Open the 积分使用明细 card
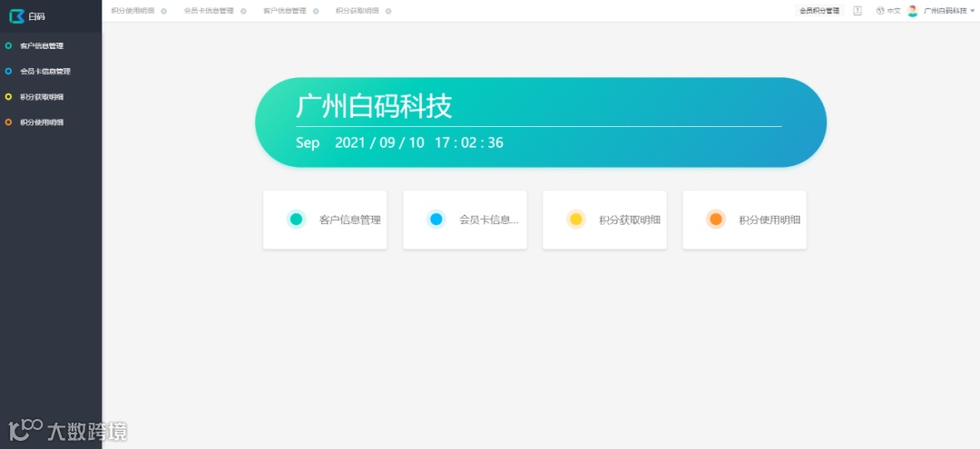 744,220
